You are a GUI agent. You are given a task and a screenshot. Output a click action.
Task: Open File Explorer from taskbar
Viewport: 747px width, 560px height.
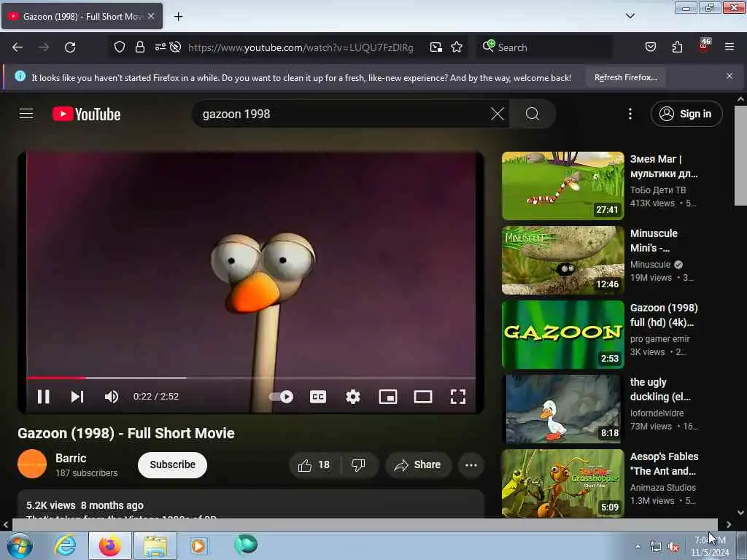click(155, 545)
